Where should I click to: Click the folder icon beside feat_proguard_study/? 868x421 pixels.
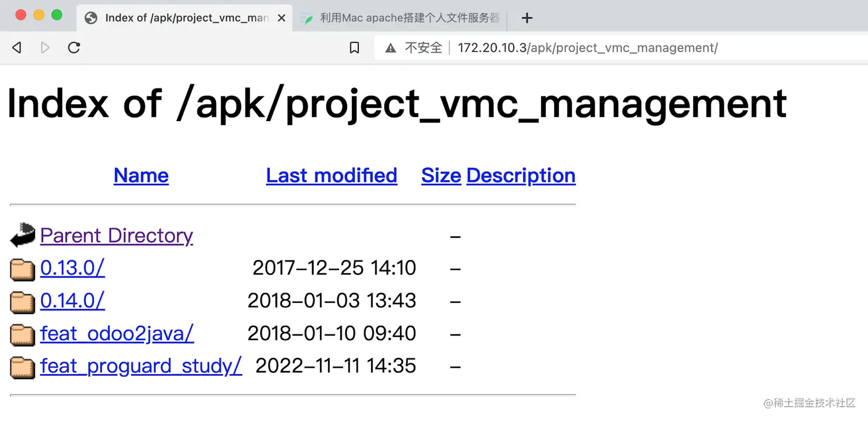[22, 367]
